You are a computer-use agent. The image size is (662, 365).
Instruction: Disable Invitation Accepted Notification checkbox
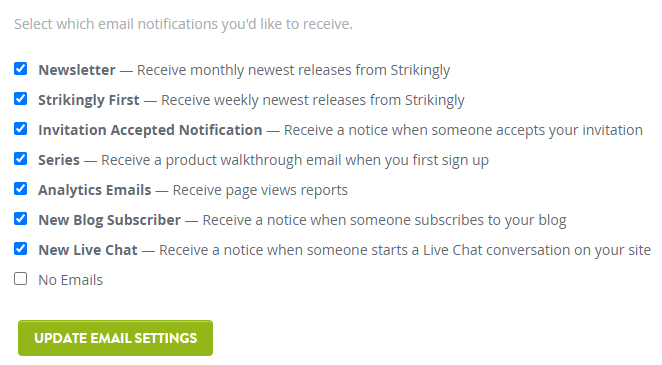(x=20, y=128)
